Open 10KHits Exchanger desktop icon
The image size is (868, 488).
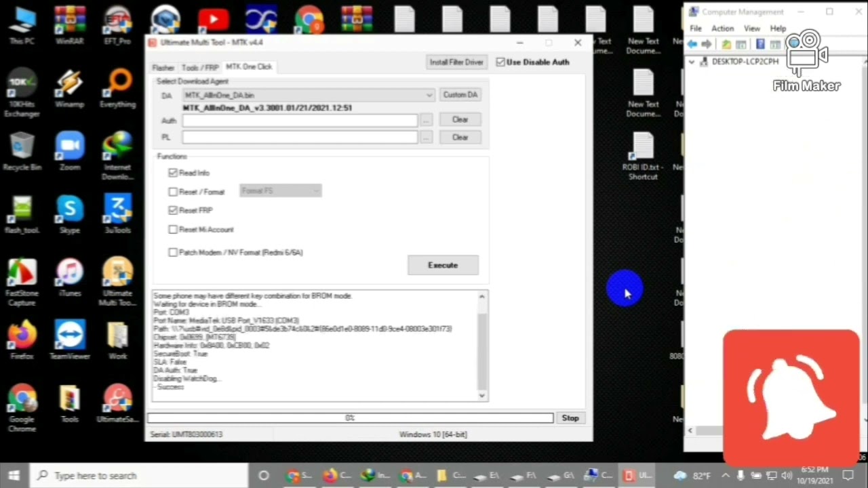tap(22, 93)
